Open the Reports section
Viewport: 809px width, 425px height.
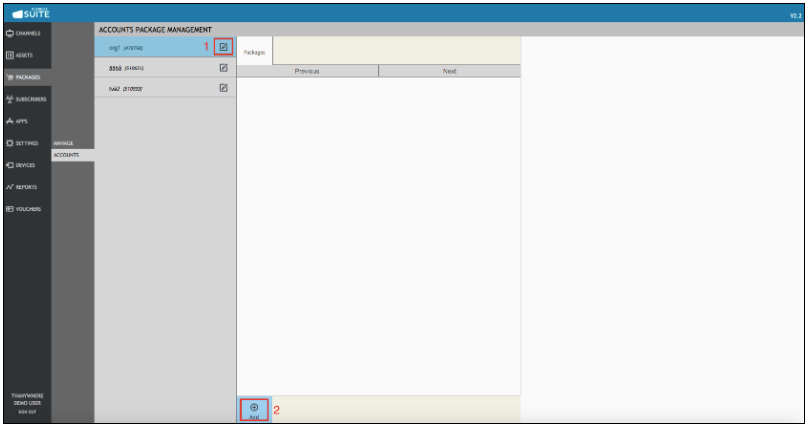(22, 187)
